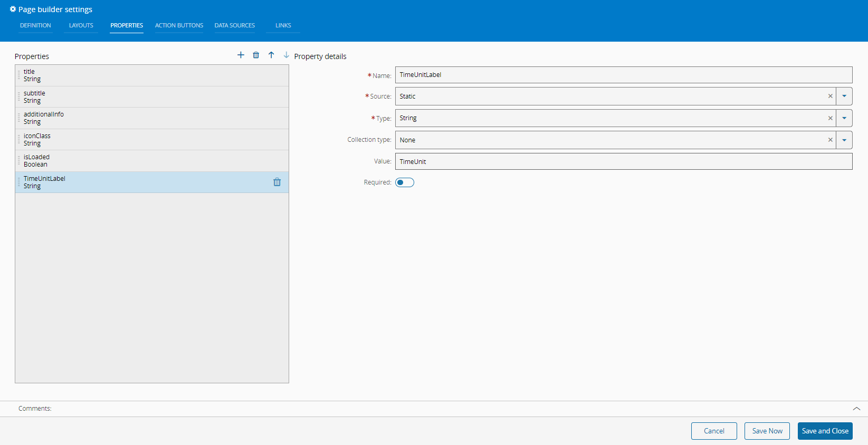868x445 pixels.
Task: Click the delete icon in Properties toolbar
Action: coord(256,55)
